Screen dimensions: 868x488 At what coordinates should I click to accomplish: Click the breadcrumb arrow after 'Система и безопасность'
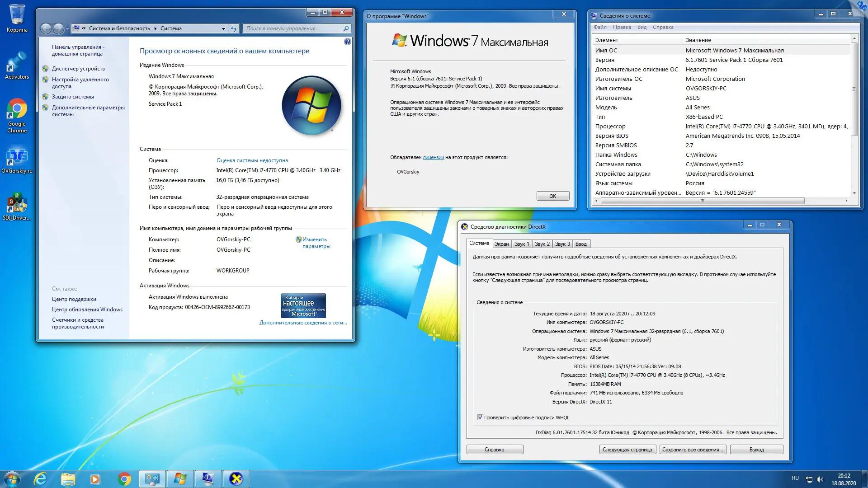[155, 28]
